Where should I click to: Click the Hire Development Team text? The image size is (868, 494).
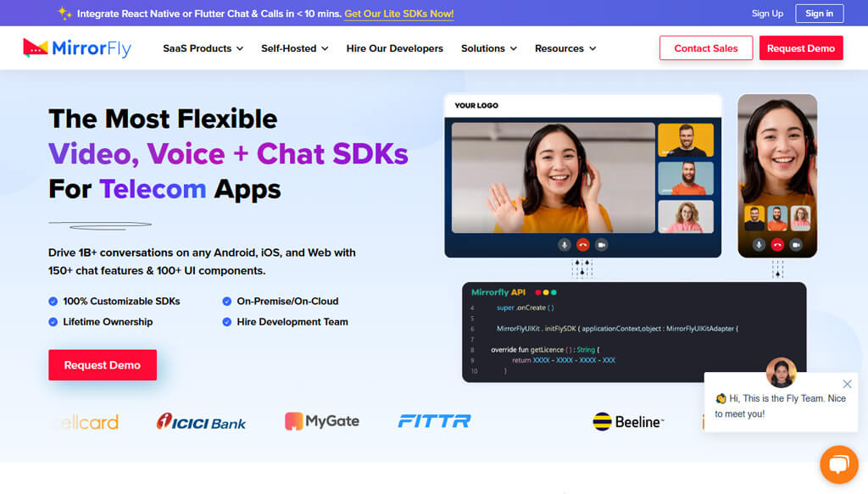coord(292,322)
